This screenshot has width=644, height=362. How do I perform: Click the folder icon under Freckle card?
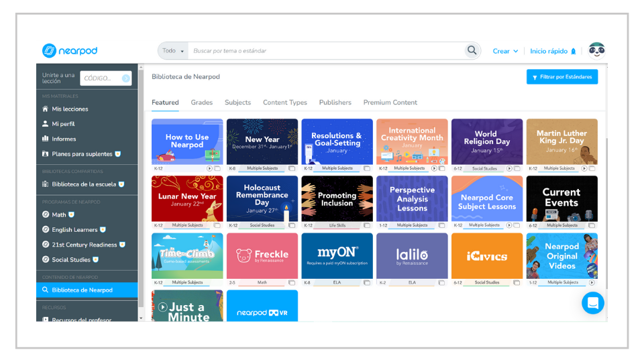(x=292, y=282)
